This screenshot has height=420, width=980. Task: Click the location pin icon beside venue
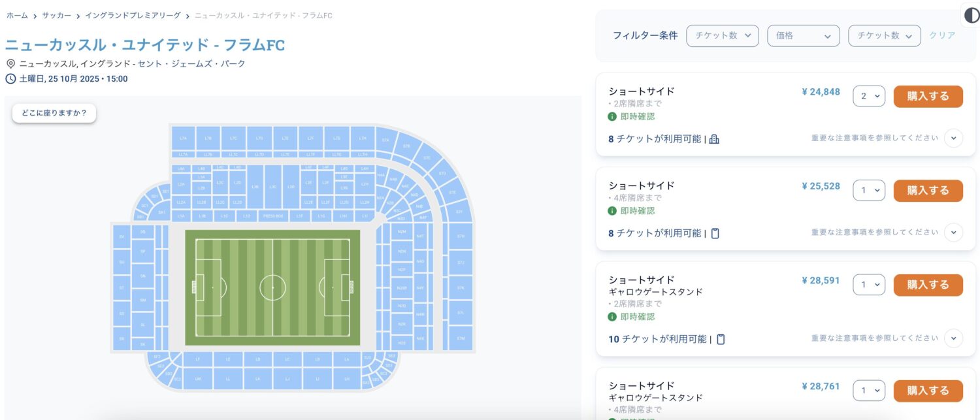10,64
